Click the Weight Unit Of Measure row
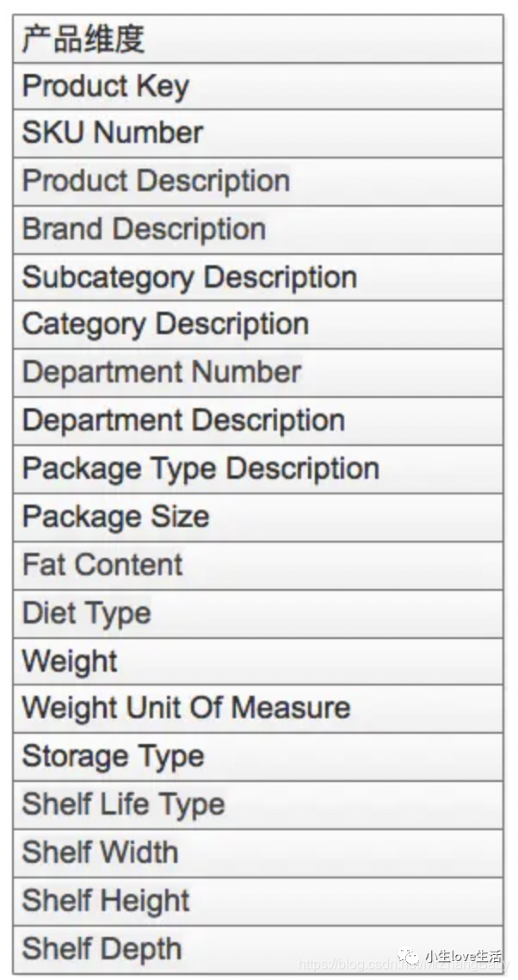The width and height of the screenshot is (518, 980). point(258,709)
